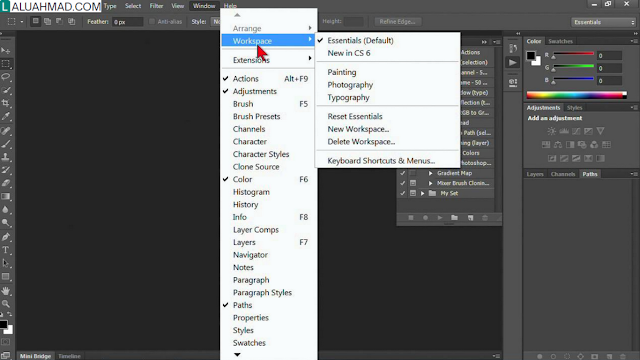Select the Eyedropper tool

(6, 117)
